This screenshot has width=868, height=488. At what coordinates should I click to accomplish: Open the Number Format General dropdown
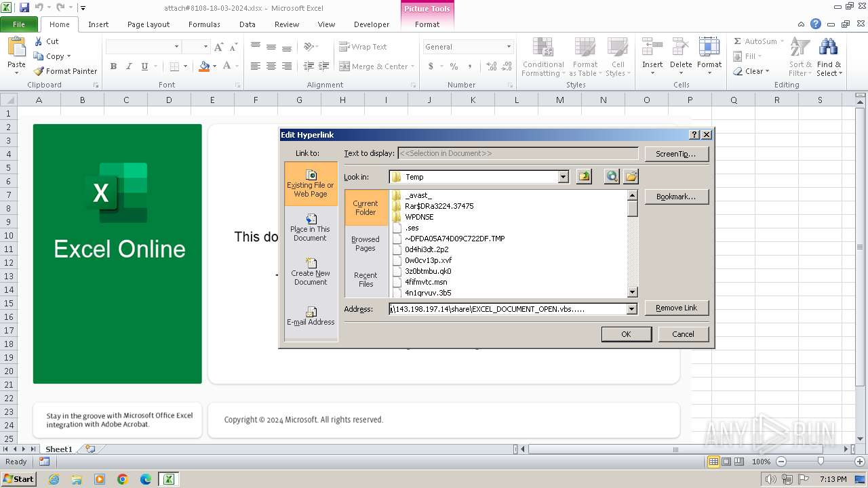[x=509, y=47]
